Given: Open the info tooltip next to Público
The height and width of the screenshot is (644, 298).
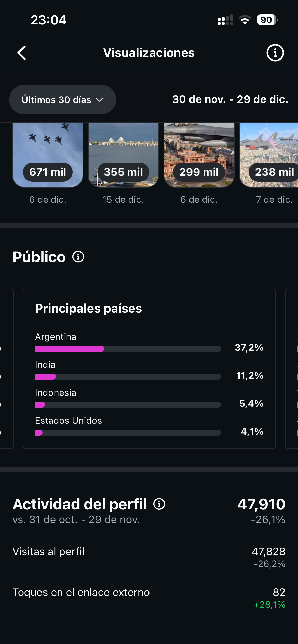Looking at the screenshot, I should pyautogui.click(x=78, y=257).
